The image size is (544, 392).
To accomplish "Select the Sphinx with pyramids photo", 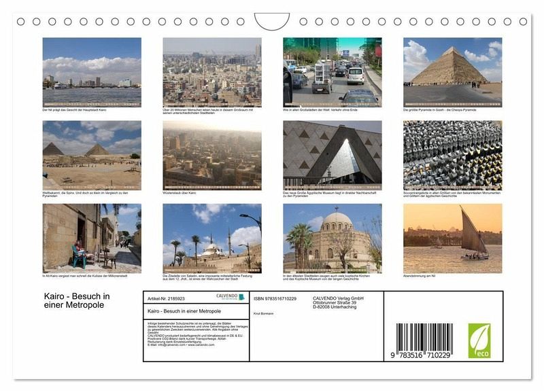I will (92, 156).
